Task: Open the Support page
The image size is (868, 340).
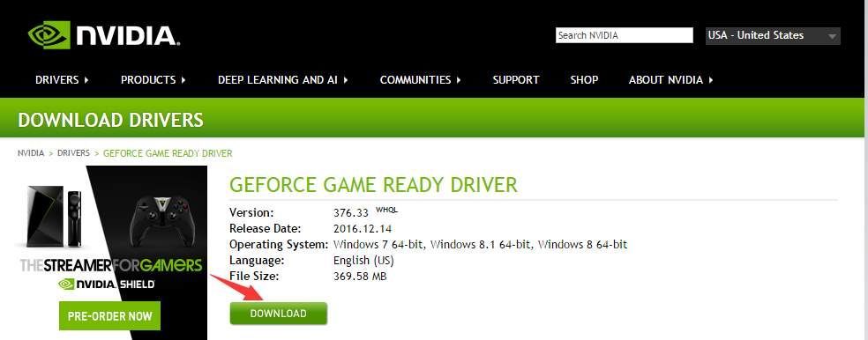Action: point(516,80)
